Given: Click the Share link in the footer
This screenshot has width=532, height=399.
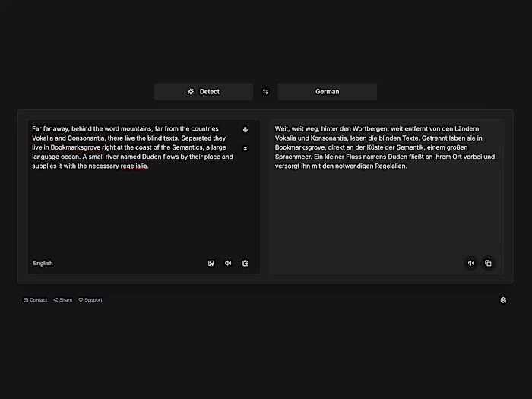Looking at the screenshot, I should 63,300.
